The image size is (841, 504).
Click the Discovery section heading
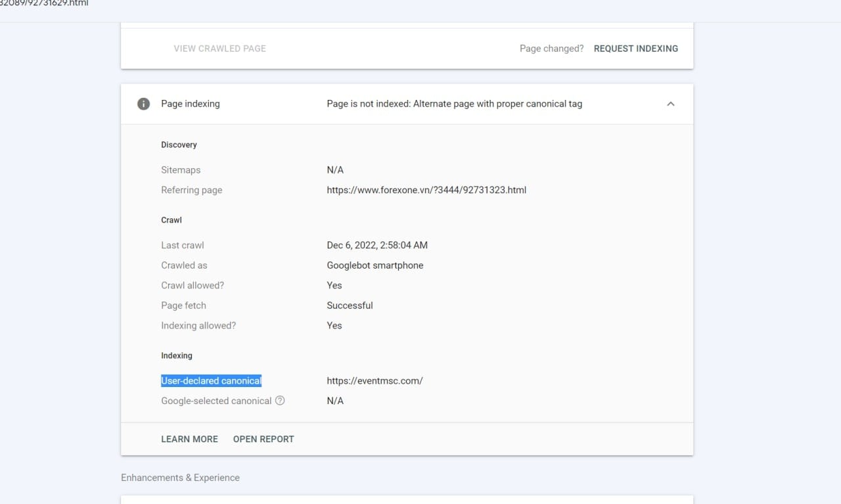pos(179,145)
